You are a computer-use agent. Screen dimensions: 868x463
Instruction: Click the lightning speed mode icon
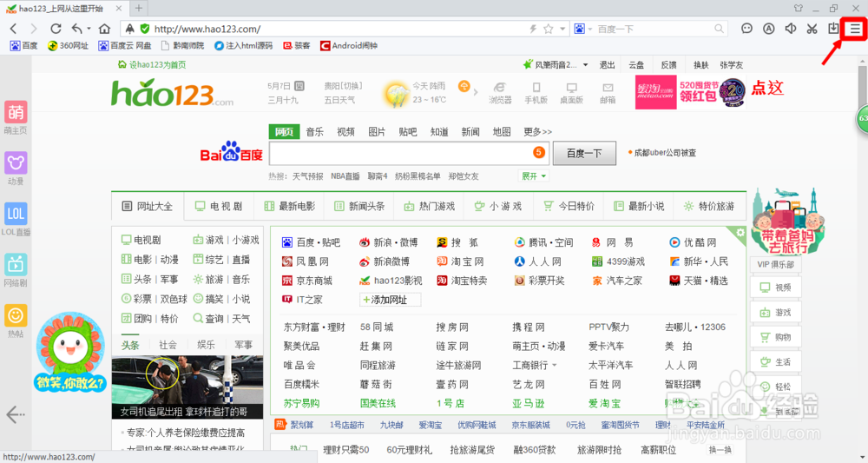533,29
